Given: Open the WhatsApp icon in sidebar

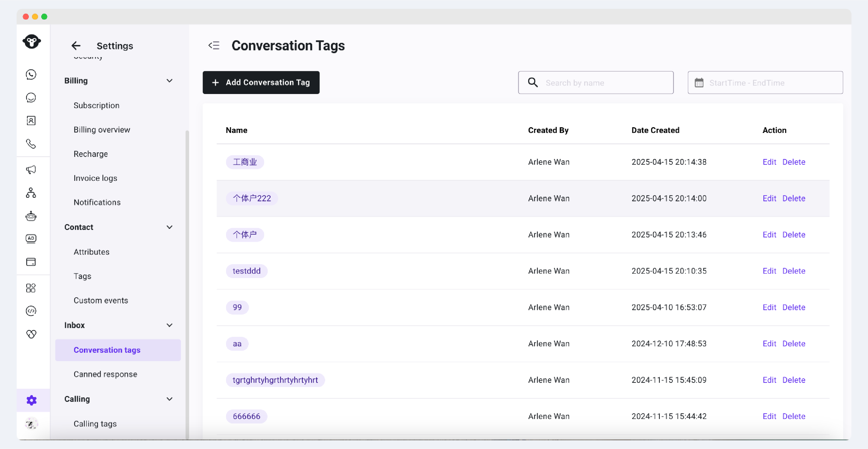Looking at the screenshot, I should [31, 74].
